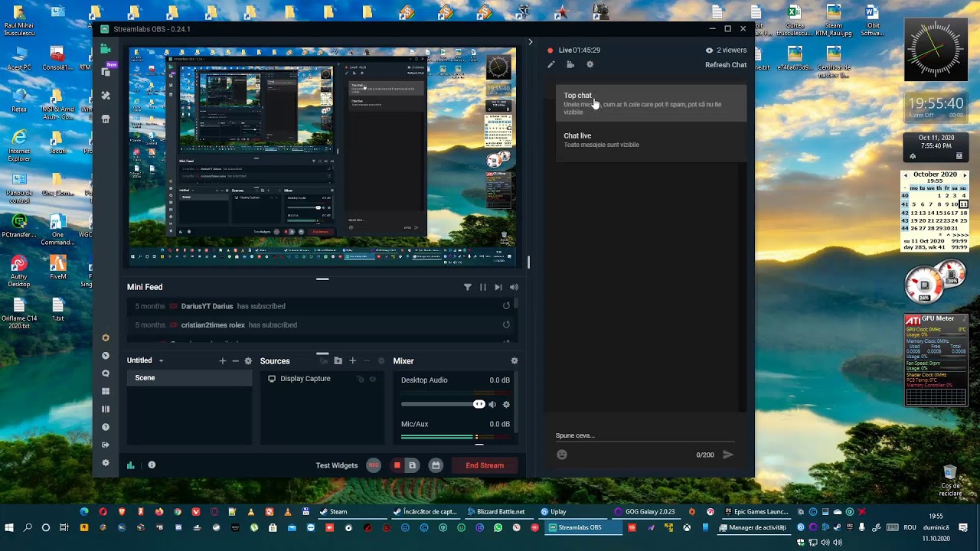Click the Prime star icon in sidebar

[x=106, y=337]
